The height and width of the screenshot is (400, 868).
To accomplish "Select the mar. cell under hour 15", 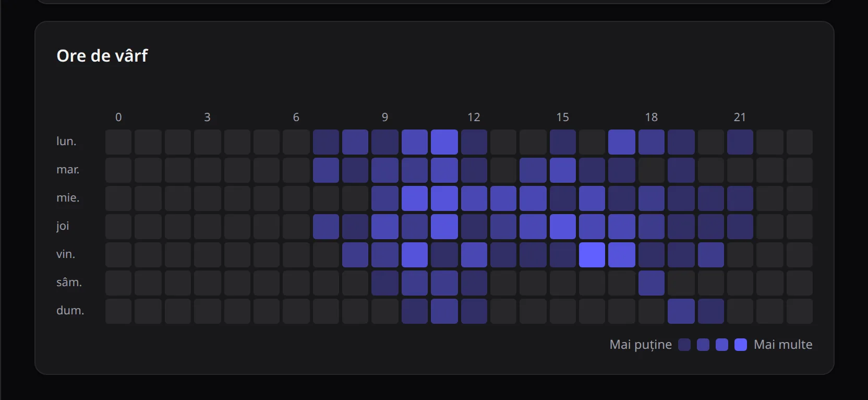I will 563,170.
